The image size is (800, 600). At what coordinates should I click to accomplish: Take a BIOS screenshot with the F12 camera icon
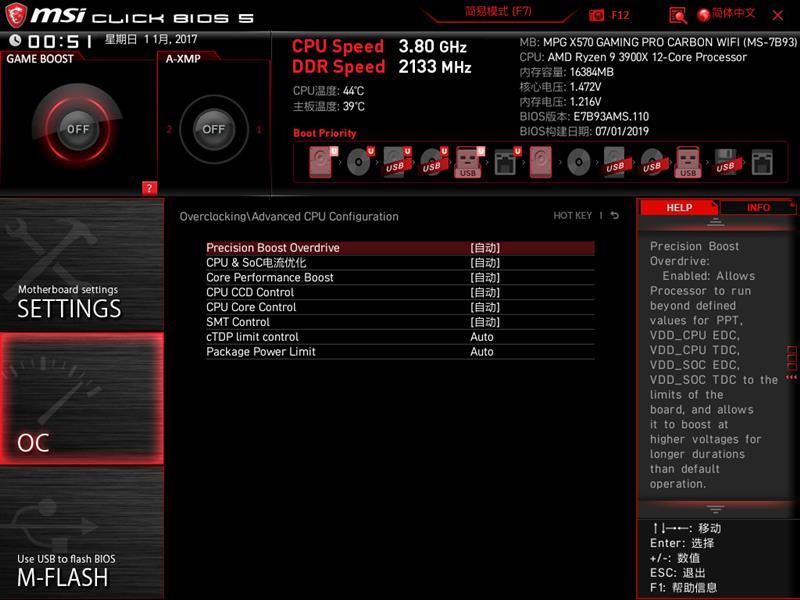pos(595,15)
